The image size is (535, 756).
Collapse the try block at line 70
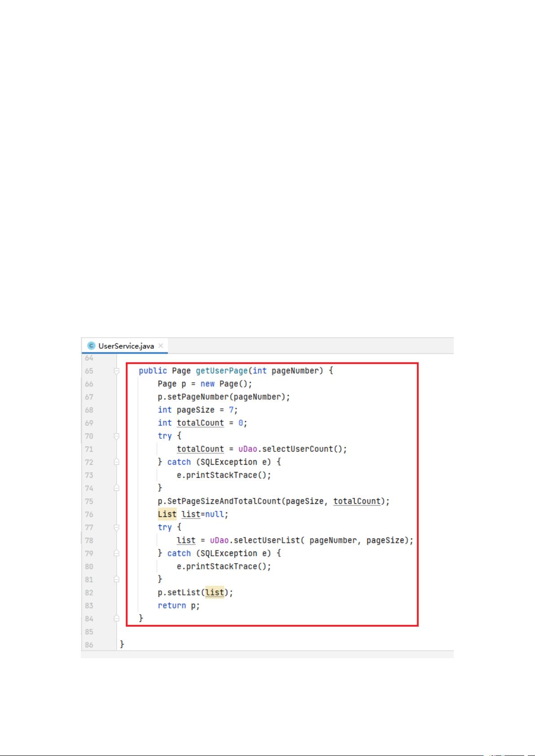pyautogui.click(x=117, y=436)
